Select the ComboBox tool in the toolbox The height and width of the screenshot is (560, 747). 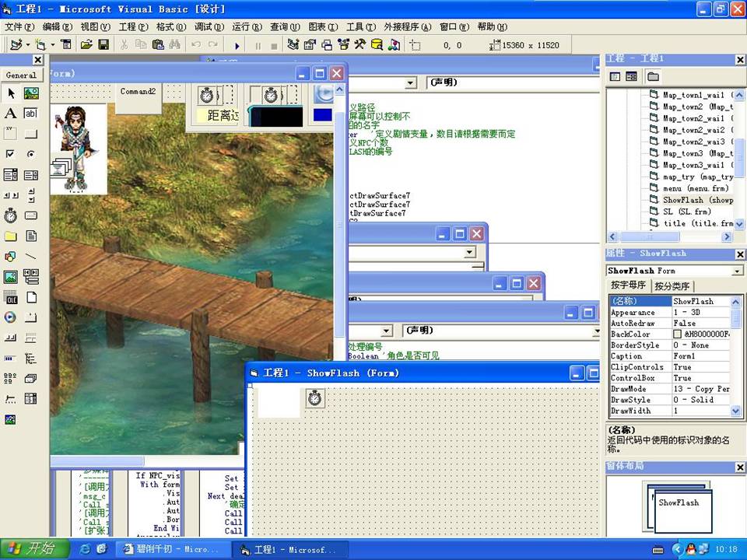[10, 175]
